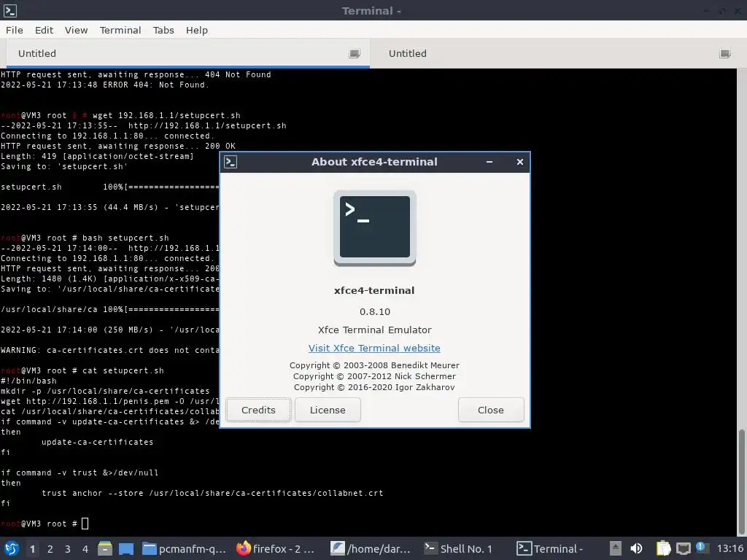Open removable media eject tray icon
The image size is (747, 560).
(x=616, y=548)
